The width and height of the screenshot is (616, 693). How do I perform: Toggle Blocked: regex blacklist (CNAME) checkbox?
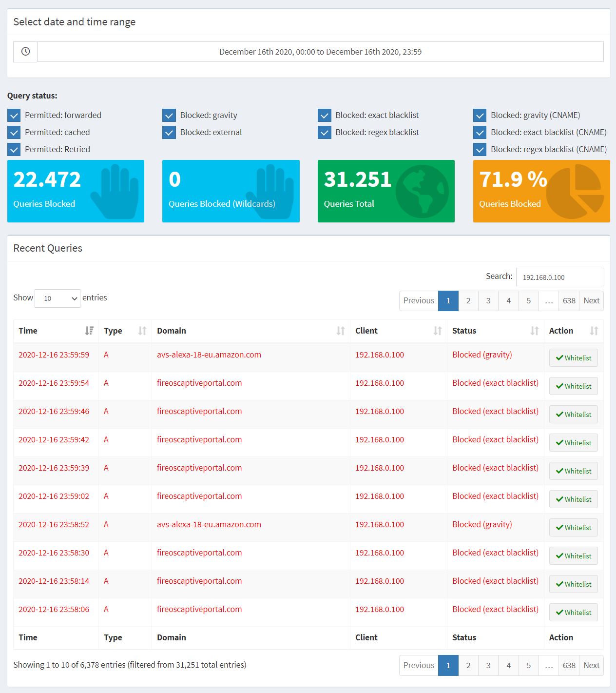pos(480,150)
